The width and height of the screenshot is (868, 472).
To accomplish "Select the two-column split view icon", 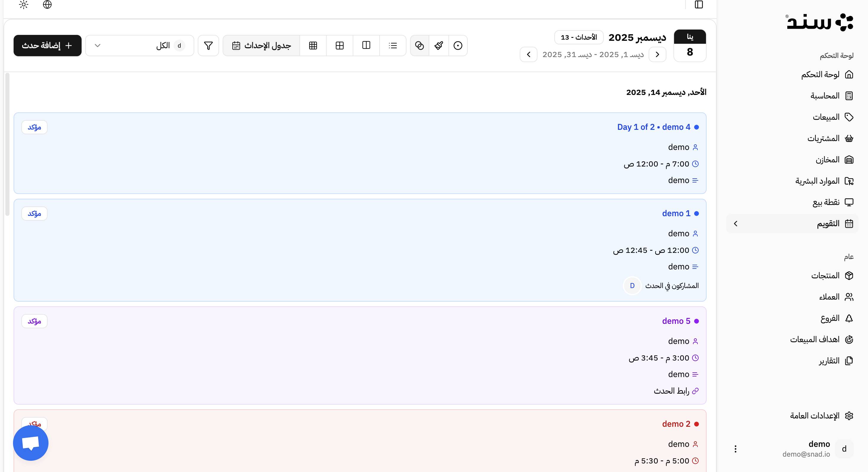I will pyautogui.click(x=366, y=46).
